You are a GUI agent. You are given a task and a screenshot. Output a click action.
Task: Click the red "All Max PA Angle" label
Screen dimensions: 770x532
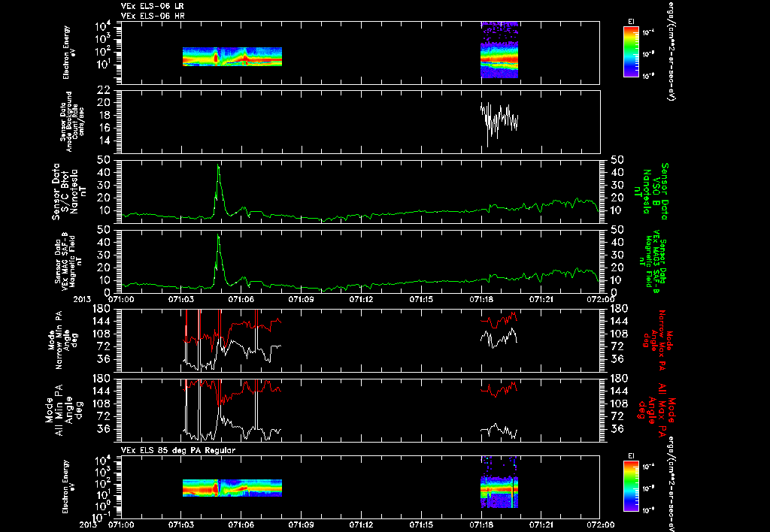click(656, 410)
